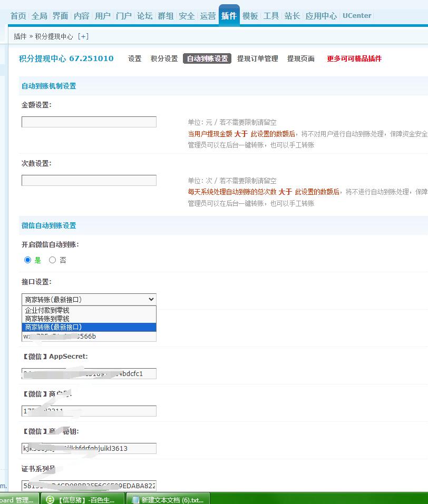
Task: Expand the 接口设置 dropdown
Action: (x=89, y=299)
